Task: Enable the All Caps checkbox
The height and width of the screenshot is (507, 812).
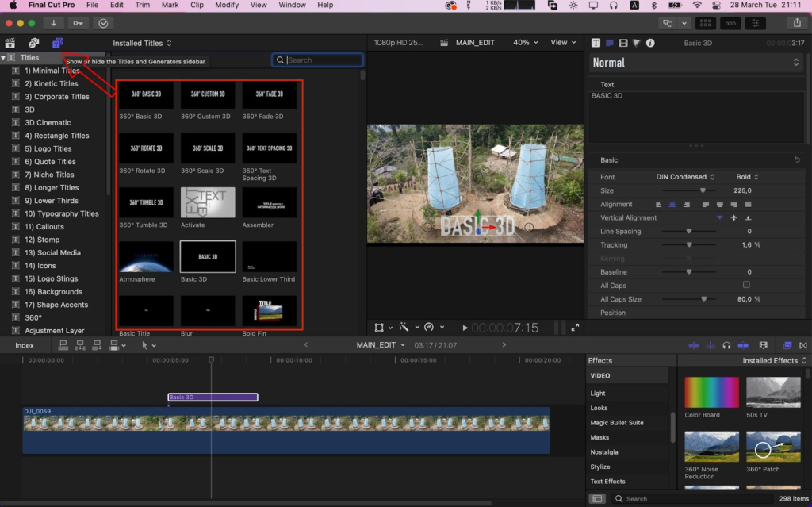Action: pos(746,285)
